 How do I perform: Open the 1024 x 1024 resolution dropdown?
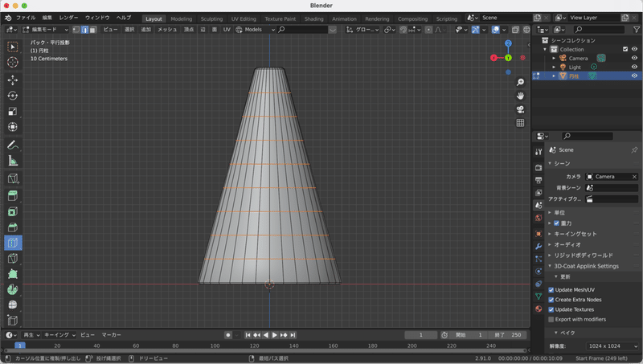tap(612, 346)
